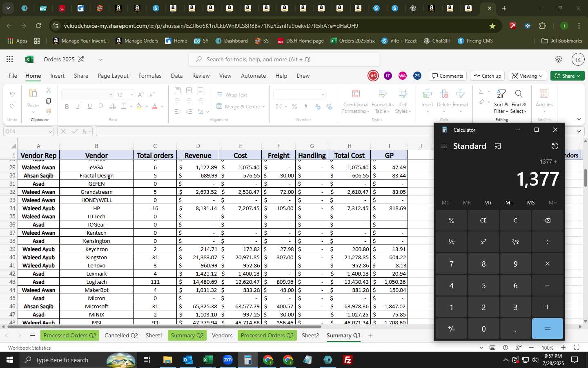
Task: Expand the Name Box dropdown arrow
Action: (50, 131)
